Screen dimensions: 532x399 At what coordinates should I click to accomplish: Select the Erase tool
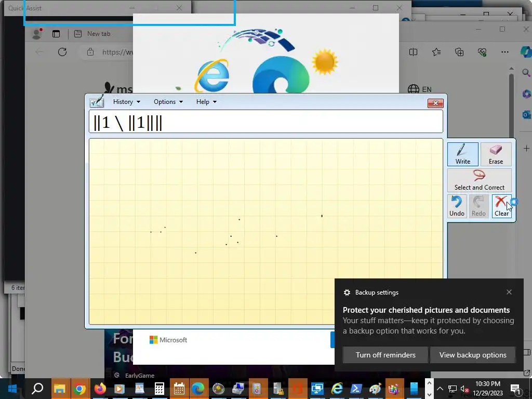click(496, 154)
